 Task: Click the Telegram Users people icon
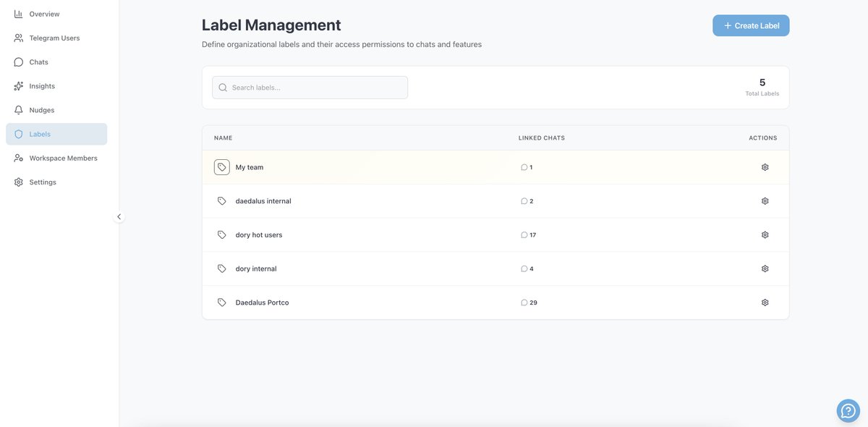tap(18, 38)
